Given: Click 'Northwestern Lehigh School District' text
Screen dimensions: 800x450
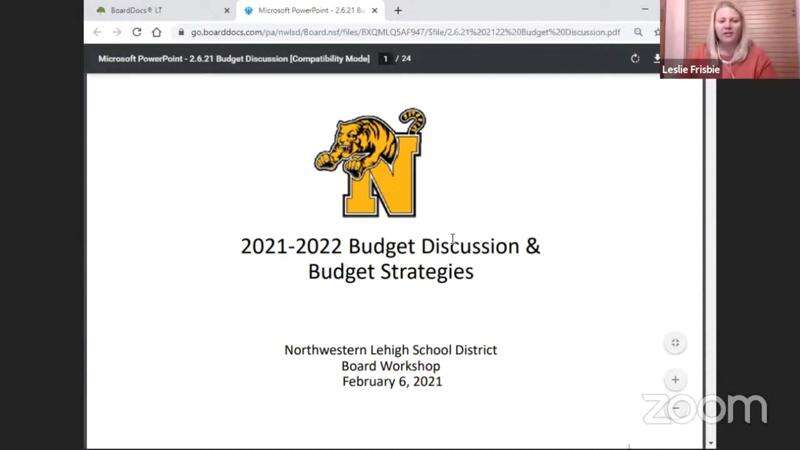Looking at the screenshot, I should 390,350.
